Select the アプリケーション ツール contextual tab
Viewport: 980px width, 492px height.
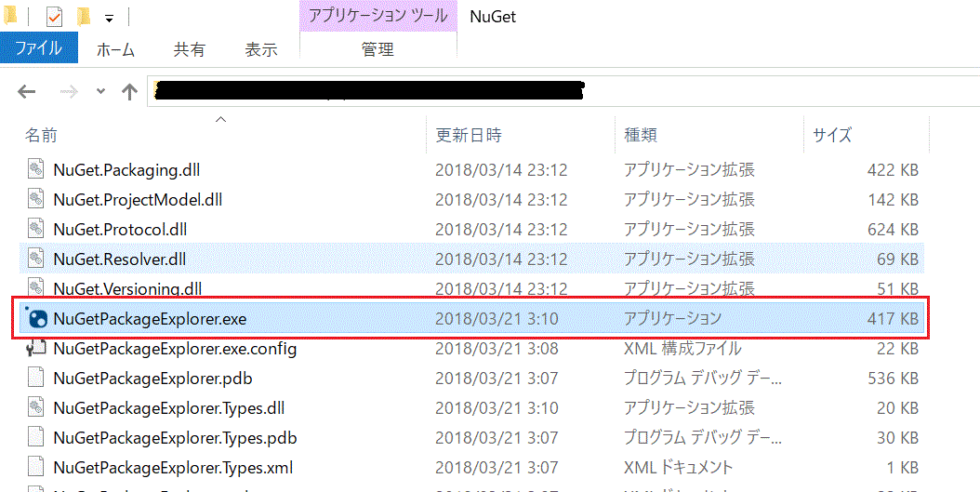[378, 16]
